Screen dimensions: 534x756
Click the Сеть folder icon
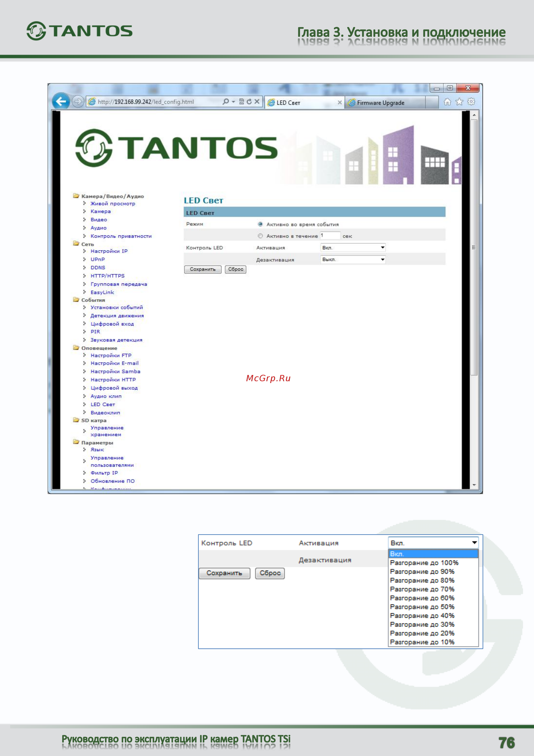click(x=76, y=243)
